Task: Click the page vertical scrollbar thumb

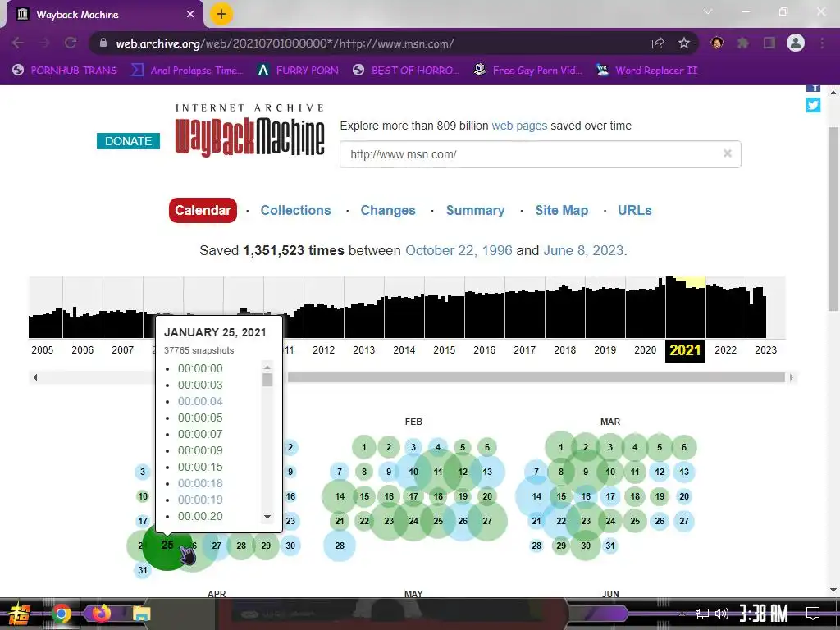Action: tap(833, 218)
